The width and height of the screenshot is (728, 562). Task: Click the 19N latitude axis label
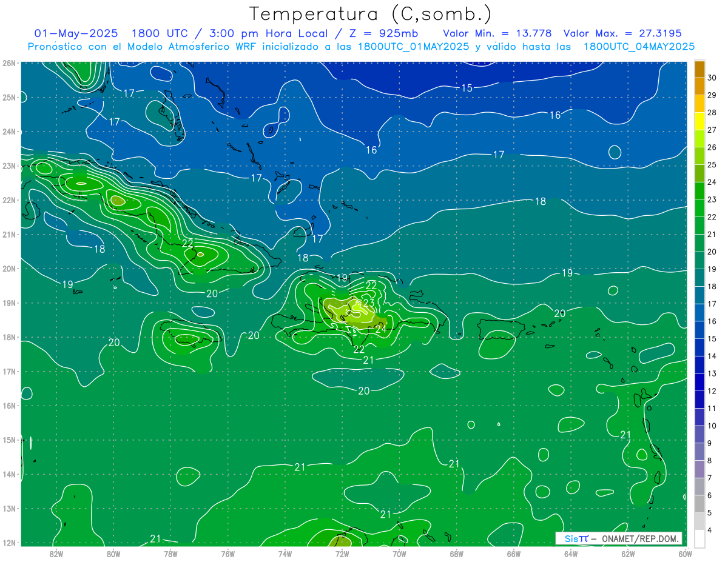click(x=9, y=303)
